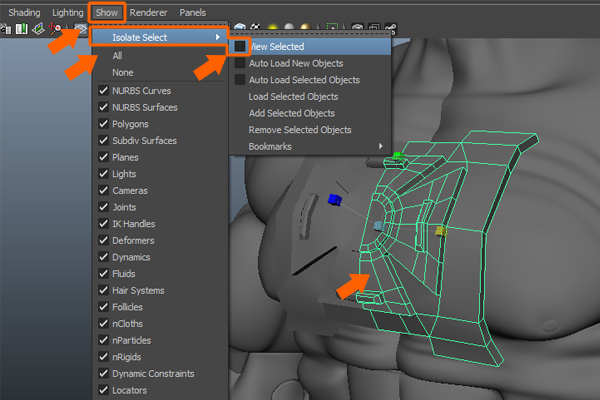The image size is (600, 400).
Task: Select All in the Show menu
Action: 117,56
